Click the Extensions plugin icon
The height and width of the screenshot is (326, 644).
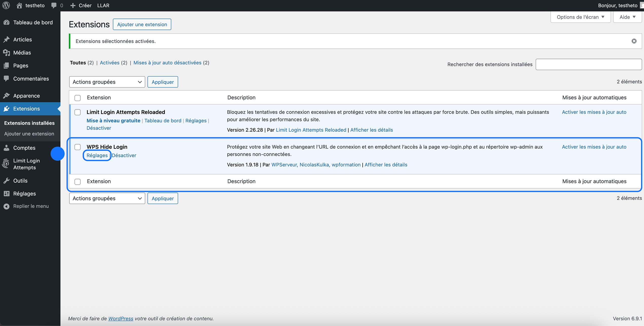[x=7, y=109]
